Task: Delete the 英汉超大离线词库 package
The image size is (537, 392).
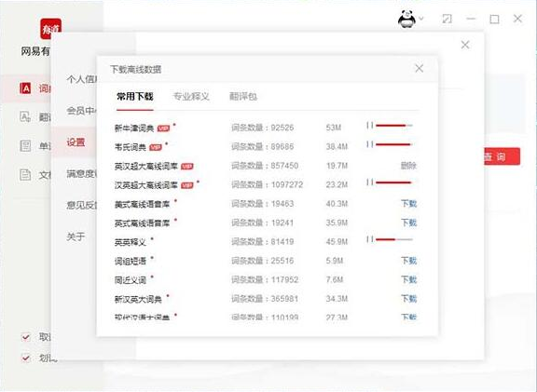Action: coord(408,166)
